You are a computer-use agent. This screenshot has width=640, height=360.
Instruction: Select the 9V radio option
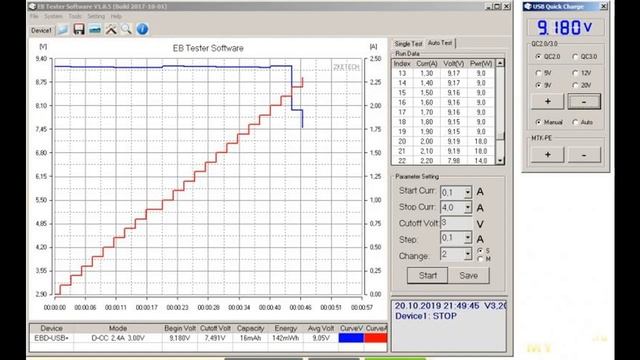click(x=538, y=85)
